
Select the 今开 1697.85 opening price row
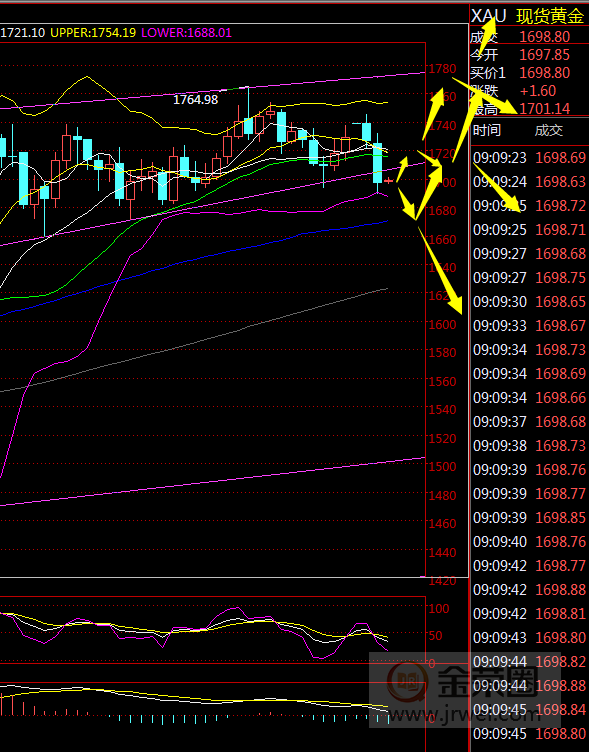(x=520, y=55)
